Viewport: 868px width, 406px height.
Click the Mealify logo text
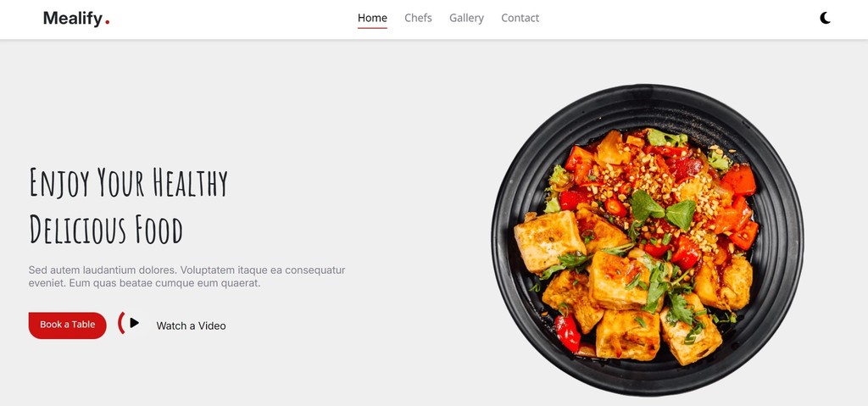[73, 19]
